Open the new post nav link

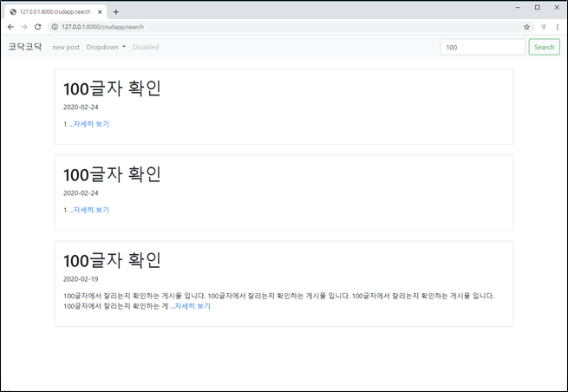click(x=66, y=47)
